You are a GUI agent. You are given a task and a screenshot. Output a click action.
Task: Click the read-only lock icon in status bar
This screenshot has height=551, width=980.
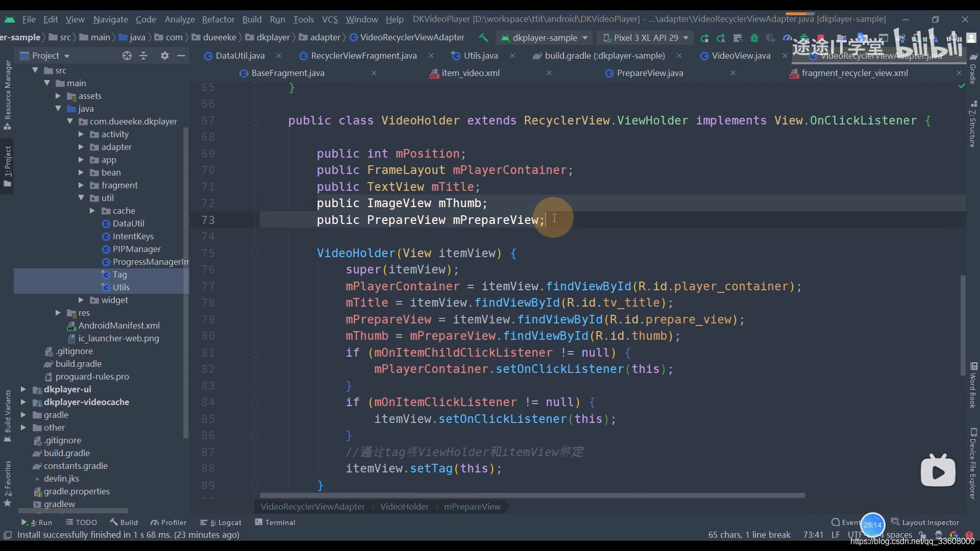coord(922,535)
